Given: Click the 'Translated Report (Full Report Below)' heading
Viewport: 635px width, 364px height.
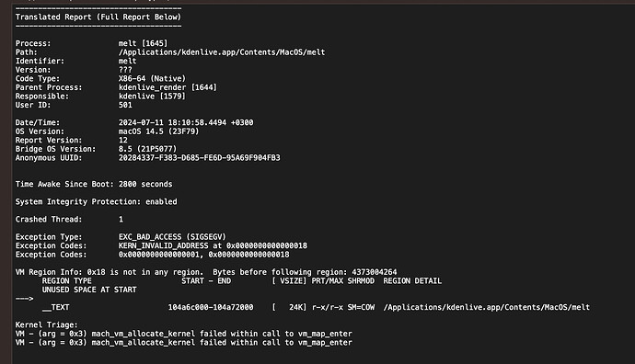Looking at the screenshot, I should click(x=98, y=17).
